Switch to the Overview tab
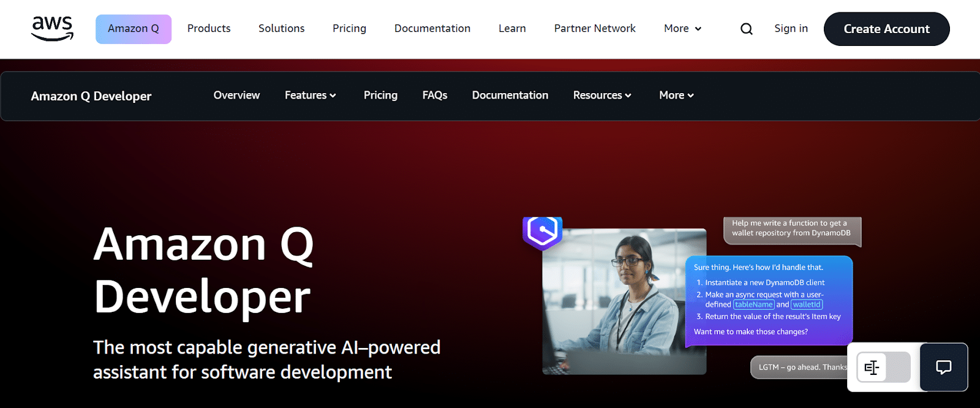Viewport: 980px width, 408px height. point(236,96)
